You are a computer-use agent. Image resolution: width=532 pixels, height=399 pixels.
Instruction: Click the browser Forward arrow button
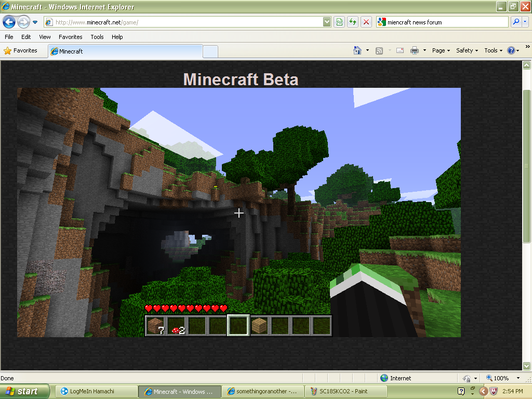pos(23,22)
